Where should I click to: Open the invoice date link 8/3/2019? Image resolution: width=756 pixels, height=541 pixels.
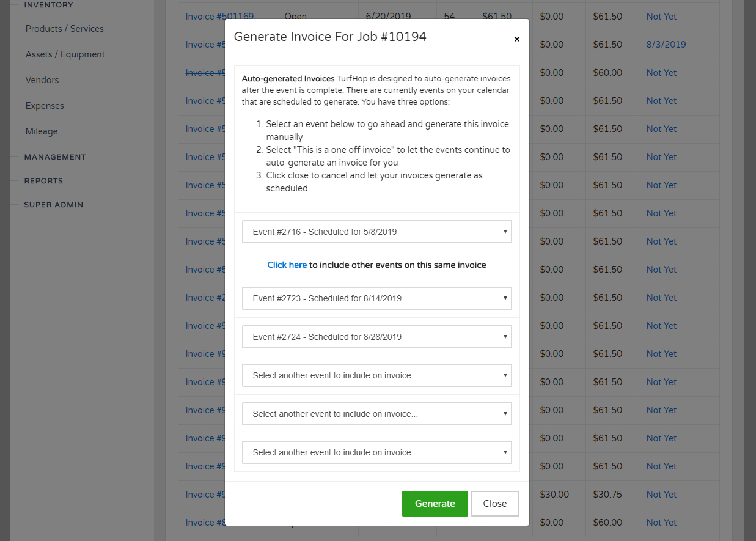(666, 44)
